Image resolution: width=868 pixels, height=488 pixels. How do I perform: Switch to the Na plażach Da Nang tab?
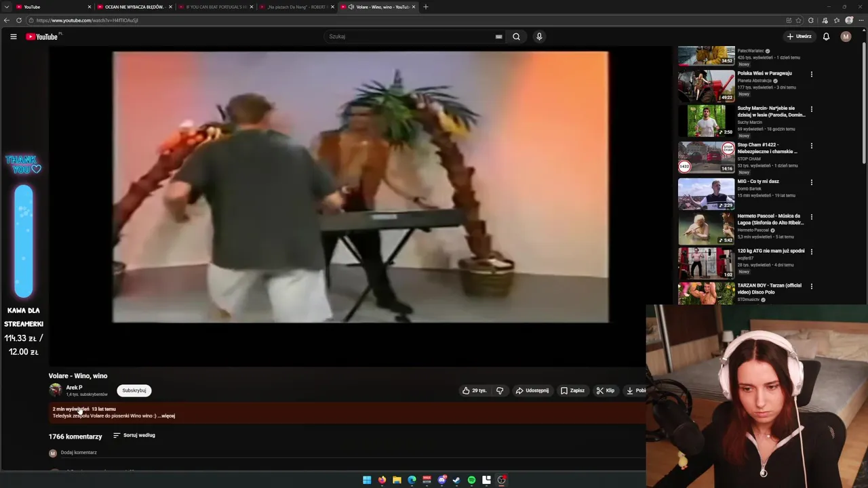(295, 7)
